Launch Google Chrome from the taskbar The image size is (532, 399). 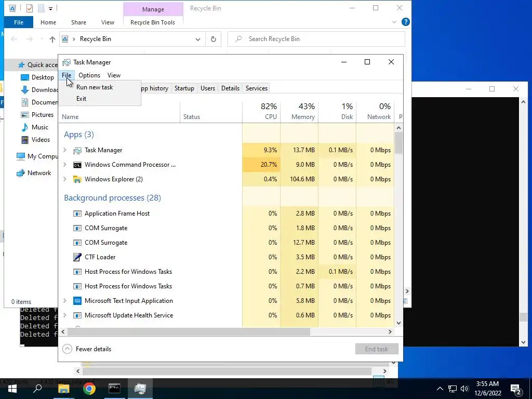coord(89,389)
